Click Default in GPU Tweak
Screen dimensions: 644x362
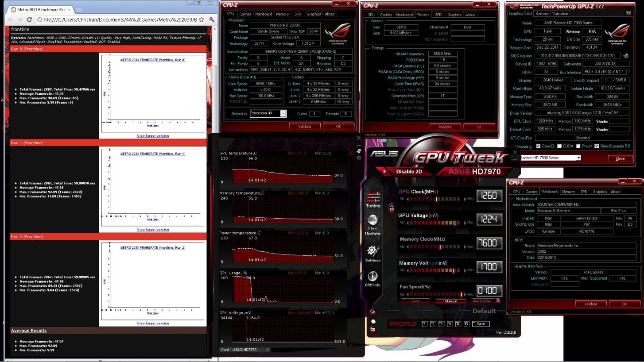pos(484,311)
